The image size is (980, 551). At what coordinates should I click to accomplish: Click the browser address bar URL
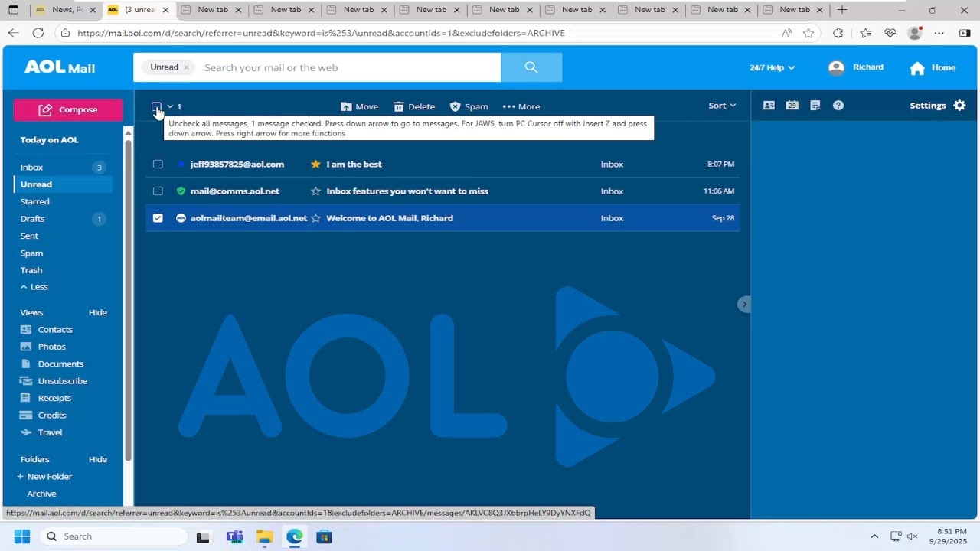tap(321, 33)
